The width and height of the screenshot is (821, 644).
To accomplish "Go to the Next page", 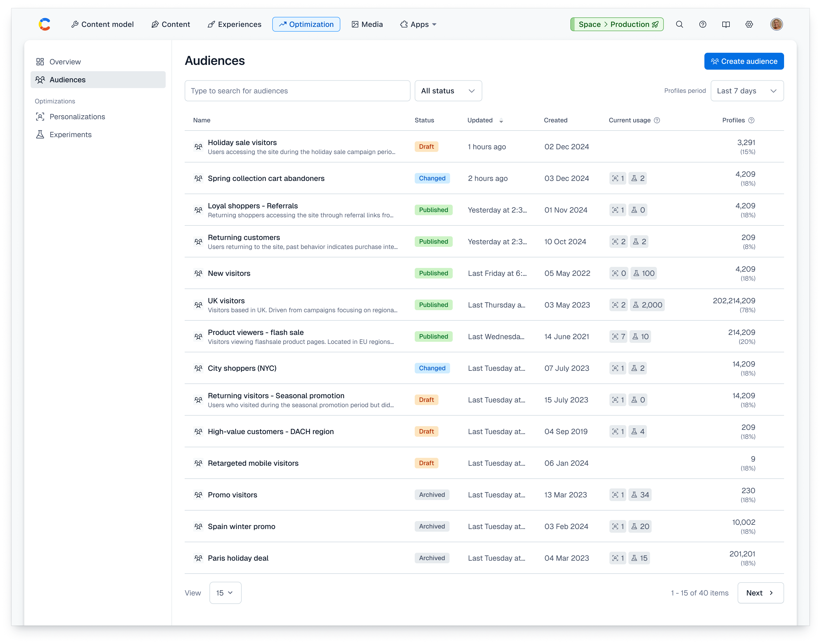I will click(x=760, y=593).
